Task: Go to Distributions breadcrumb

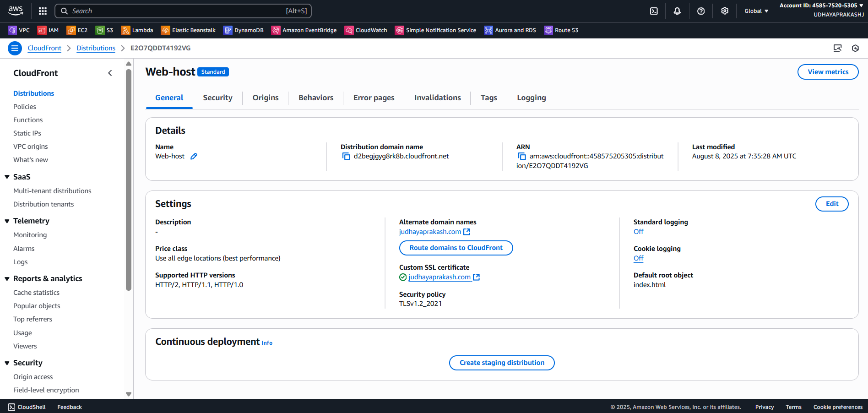Action: 96,48
